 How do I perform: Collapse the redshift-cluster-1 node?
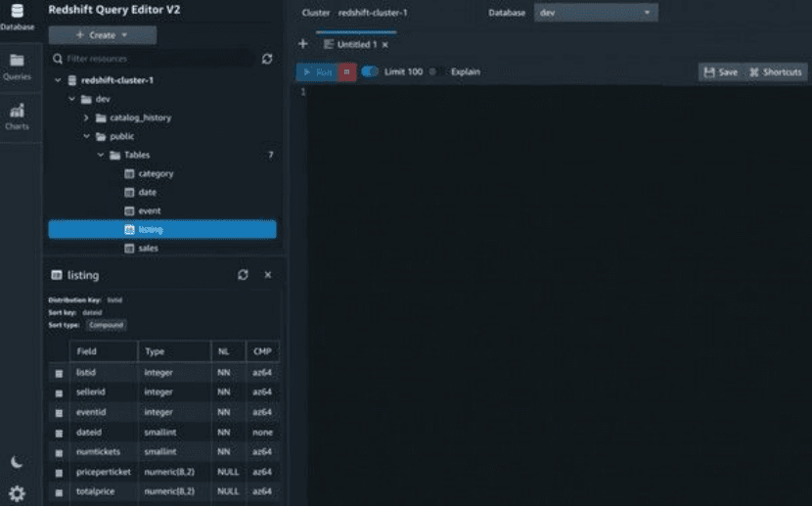pos(58,80)
